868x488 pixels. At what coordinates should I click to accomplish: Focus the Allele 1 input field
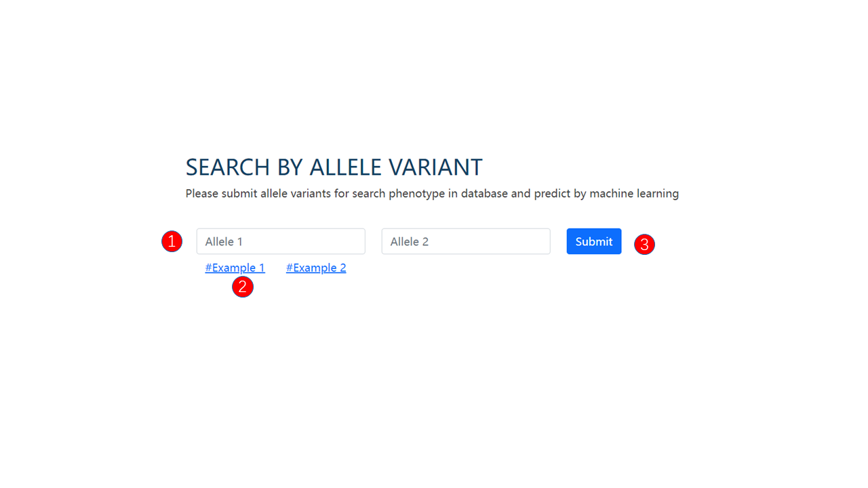click(281, 241)
